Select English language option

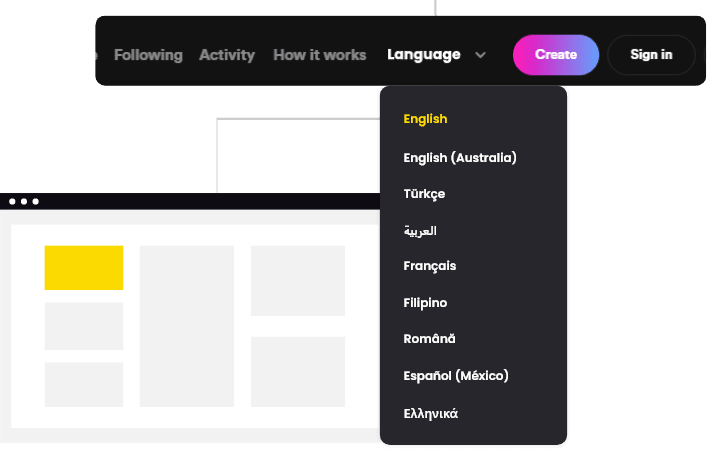[425, 119]
